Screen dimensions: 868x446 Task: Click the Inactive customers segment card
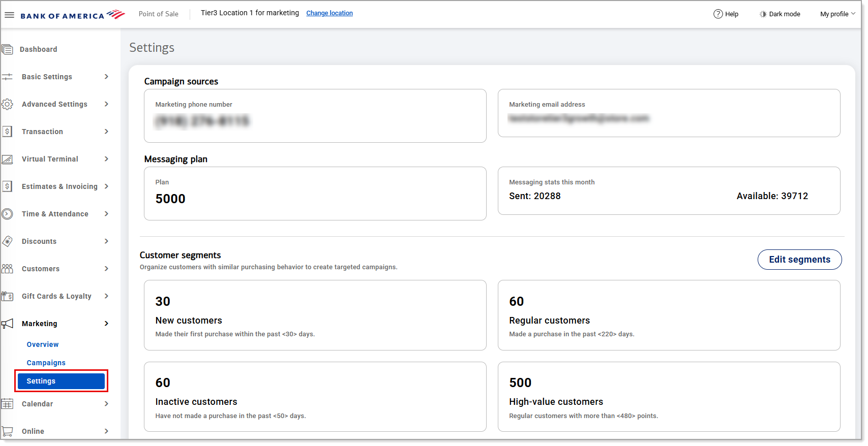pos(315,397)
